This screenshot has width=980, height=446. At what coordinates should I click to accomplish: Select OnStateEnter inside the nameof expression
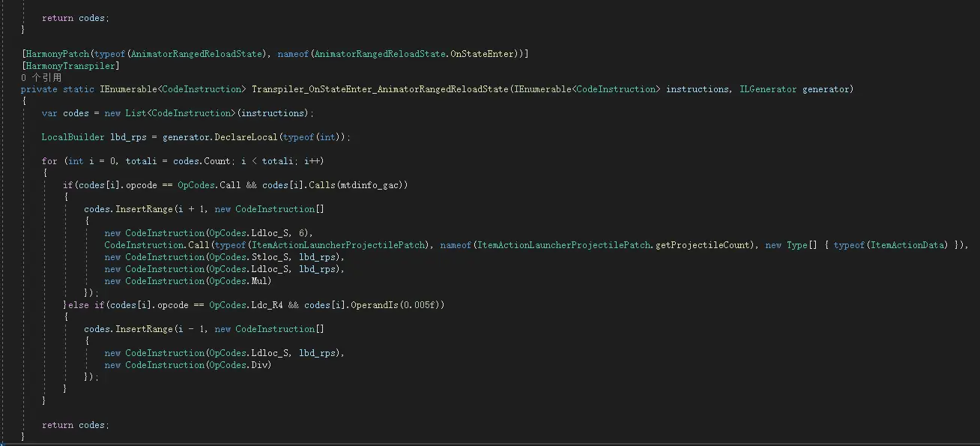click(482, 53)
